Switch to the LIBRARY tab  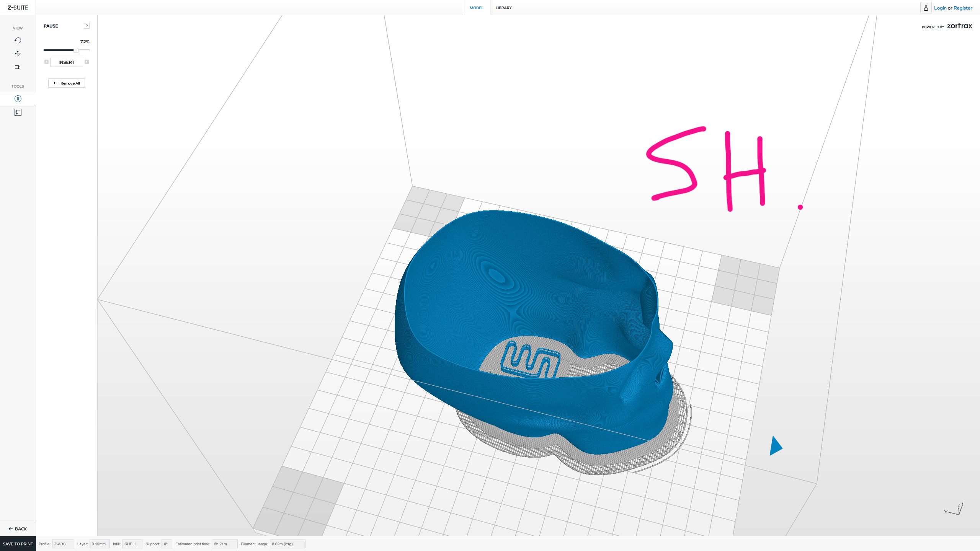click(x=503, y=8)
